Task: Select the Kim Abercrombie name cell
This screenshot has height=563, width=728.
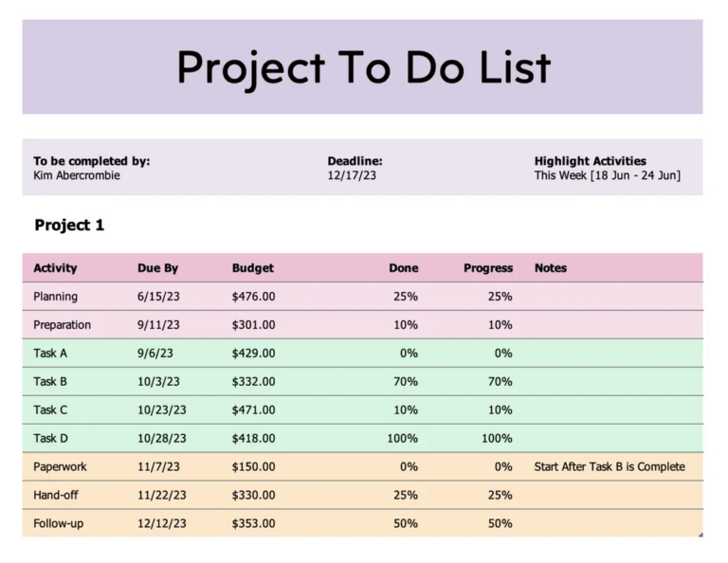Action: pyautogui.click(x=77, y=175)
